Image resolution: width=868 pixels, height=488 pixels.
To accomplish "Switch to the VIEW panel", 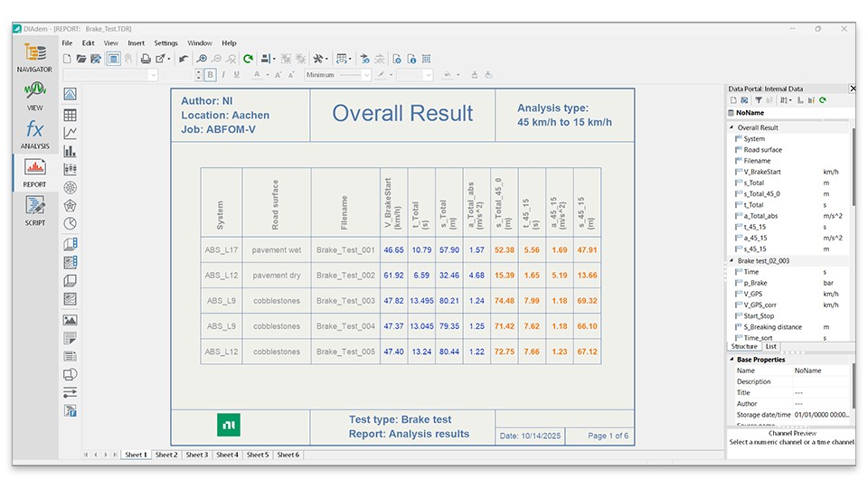I will point(34,95).
